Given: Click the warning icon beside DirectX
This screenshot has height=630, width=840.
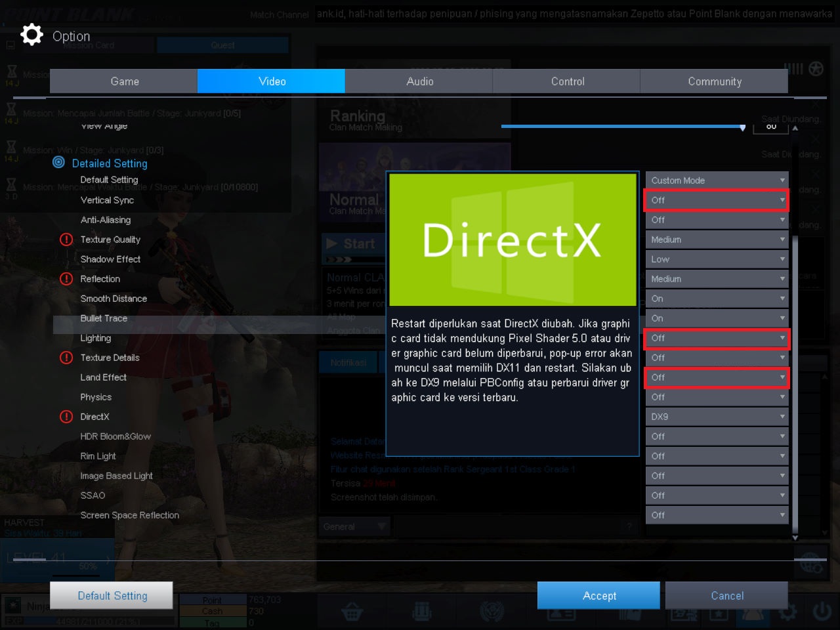Looking at the screenshot, I should tap(66, 417).
